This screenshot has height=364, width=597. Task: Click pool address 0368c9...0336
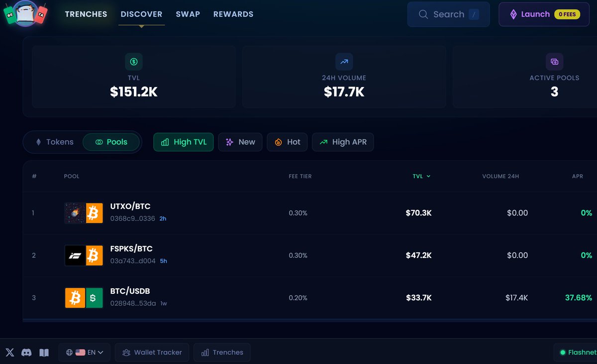pos(133,218)
